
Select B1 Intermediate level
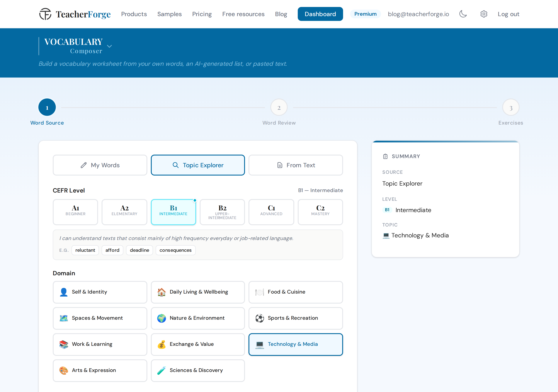pyautogui.click(x=173, y=212)
